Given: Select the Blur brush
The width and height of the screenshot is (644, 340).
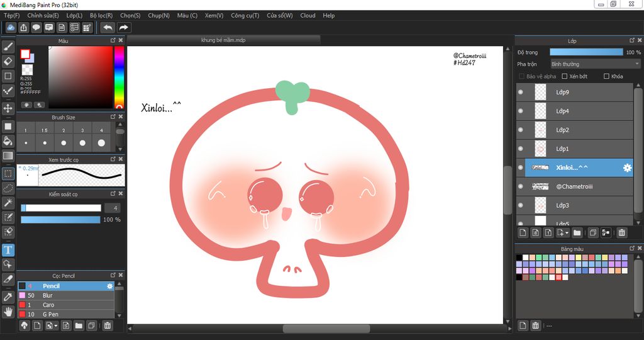Looking at the screenshot, I should 65,295.
